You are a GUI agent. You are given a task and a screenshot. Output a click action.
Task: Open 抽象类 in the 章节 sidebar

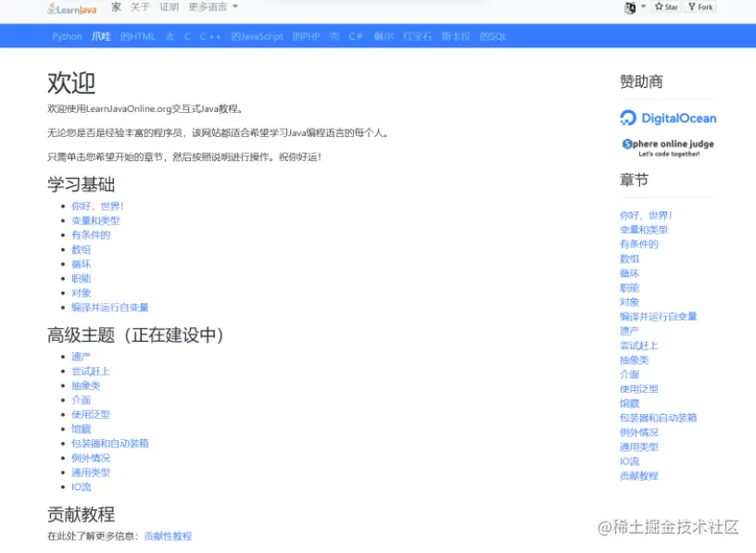tap(634, 359)
